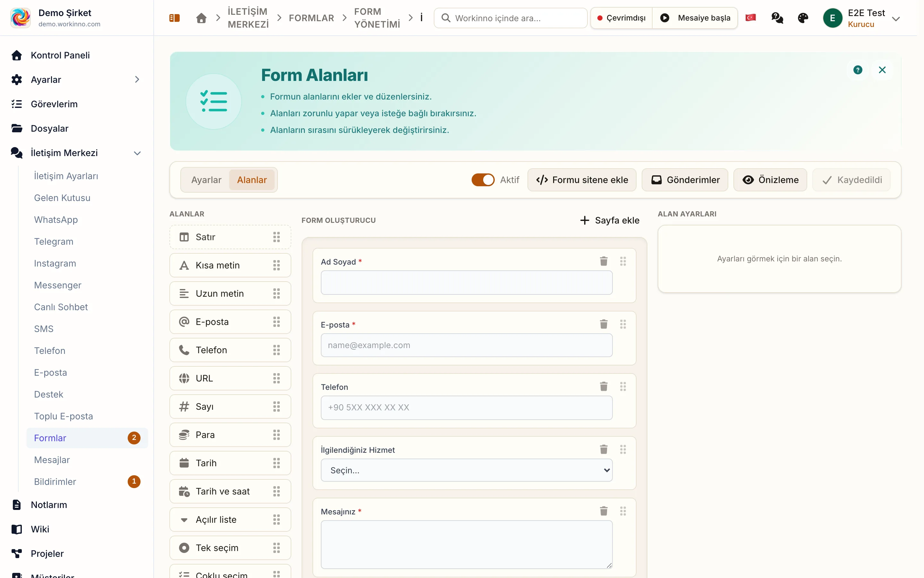Open the chat conversations icon in header
Viewport: 924px width, 578px height.
tap(777, 18)
